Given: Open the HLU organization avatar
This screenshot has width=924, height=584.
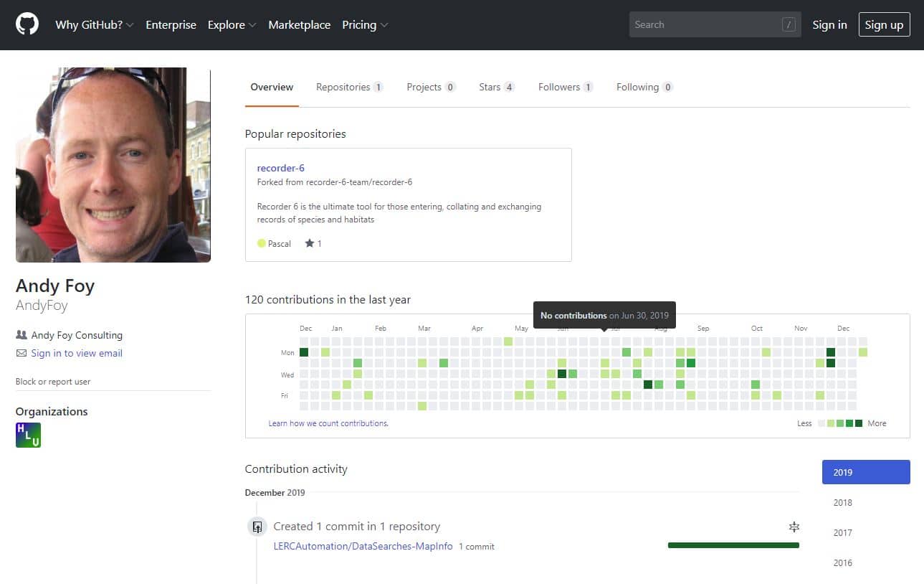Looking at the screenshot, I should 28,435.
